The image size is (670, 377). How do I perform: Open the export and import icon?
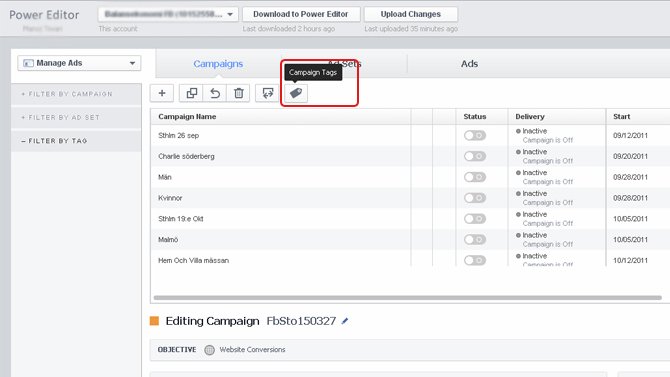(267, 93)
